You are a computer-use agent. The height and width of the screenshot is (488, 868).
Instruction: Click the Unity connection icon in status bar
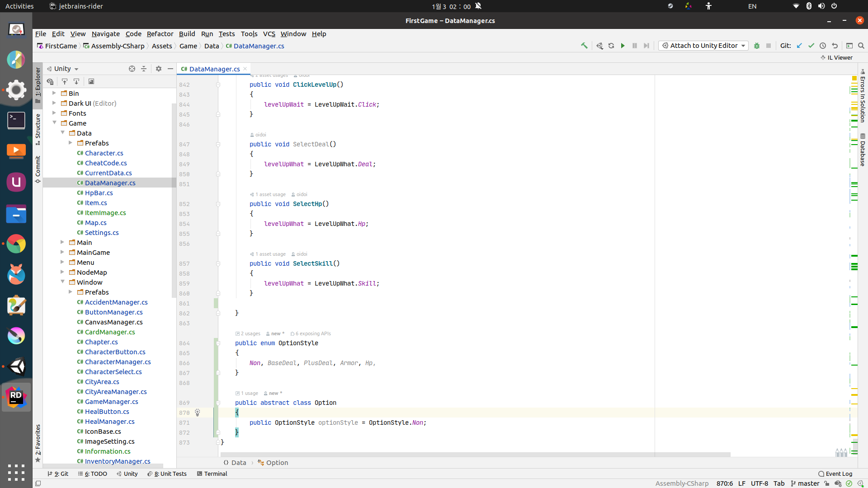861,483
